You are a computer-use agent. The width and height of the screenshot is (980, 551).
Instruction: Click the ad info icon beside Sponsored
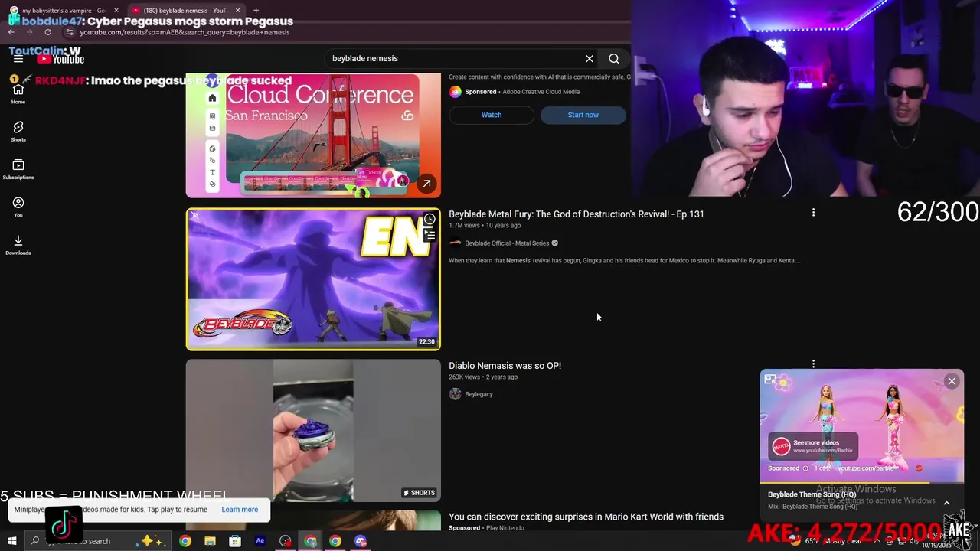point(805,468)
